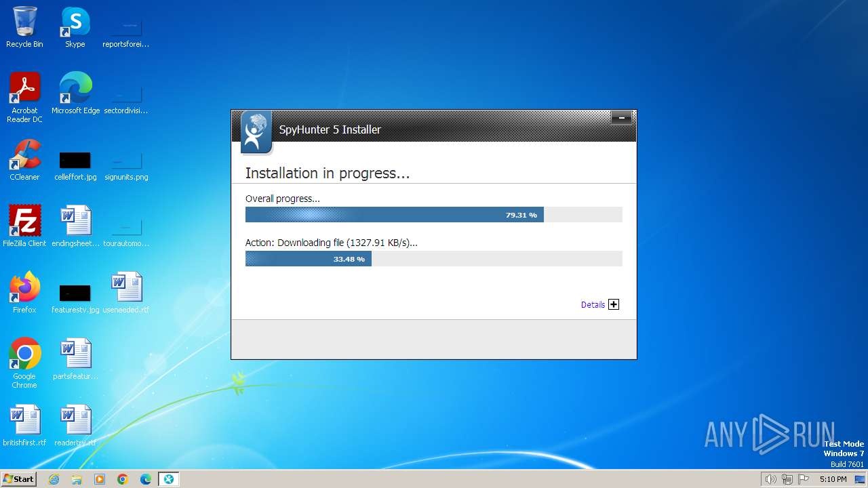Click the SpyHunter logo in installer header
This screenshot has height=488, width=868.
pyautogui.click(x=256, y=132)
